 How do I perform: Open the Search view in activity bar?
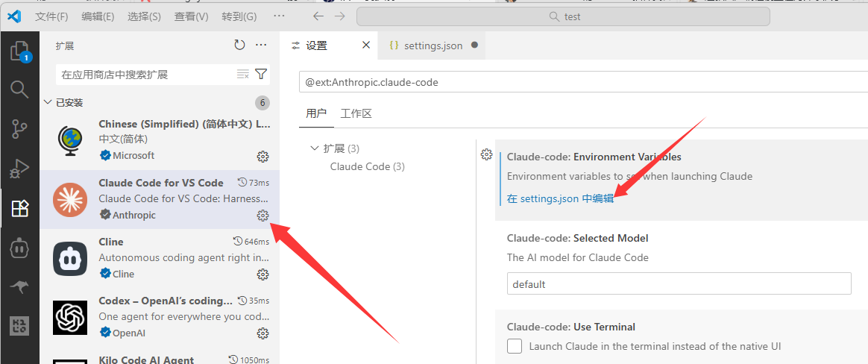(x=20, y=90)
